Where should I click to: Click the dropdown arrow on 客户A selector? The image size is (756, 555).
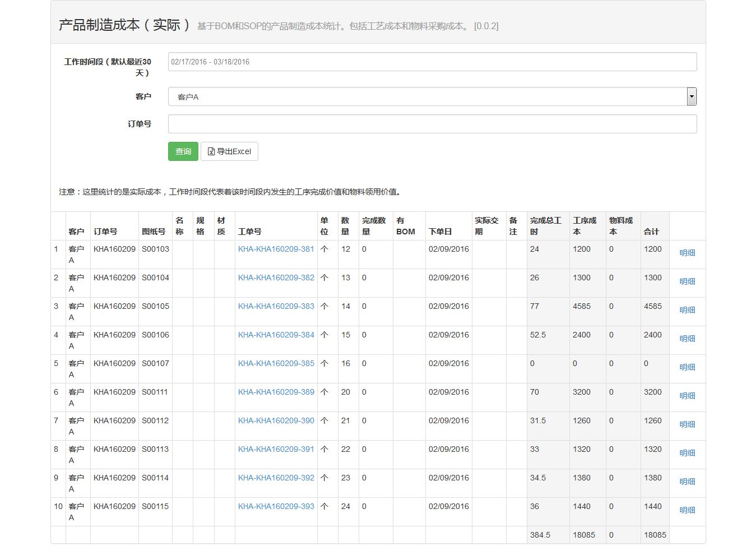pyautogui.click(x=692, y=97)
